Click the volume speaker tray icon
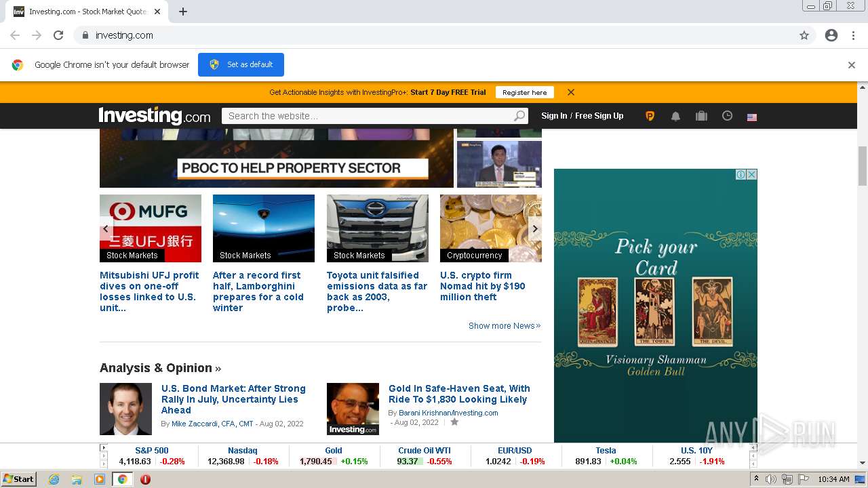The height and width of the screenshot is (488, 868). pos(771,479)
